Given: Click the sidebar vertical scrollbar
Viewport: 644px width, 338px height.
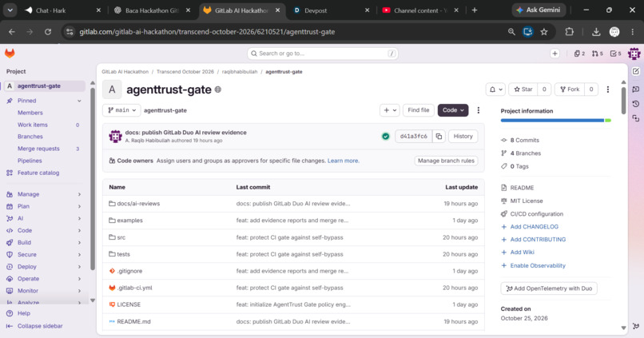Looking at the screenshot, I should click(93, 181).
